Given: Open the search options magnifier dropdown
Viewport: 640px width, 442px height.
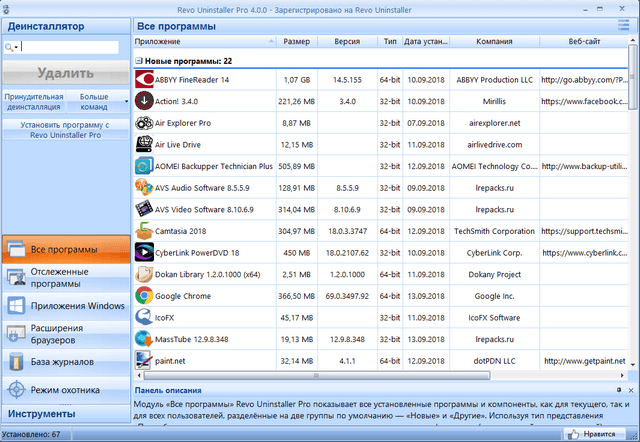Looking at the screenshot, I should click(11, 47).
